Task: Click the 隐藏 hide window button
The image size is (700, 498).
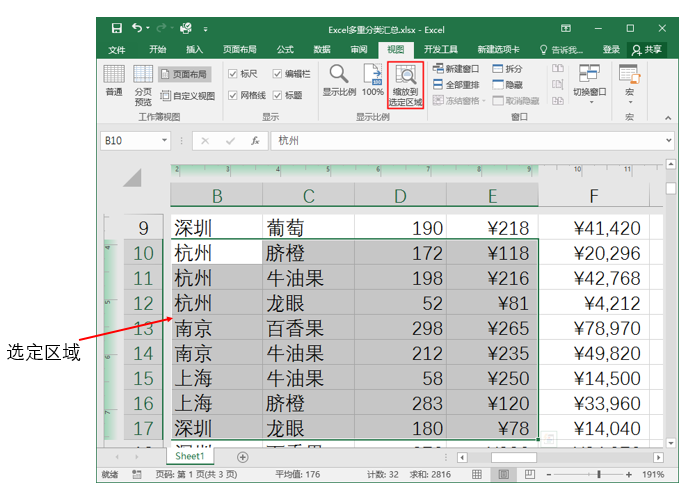Action: coord(507,85)
